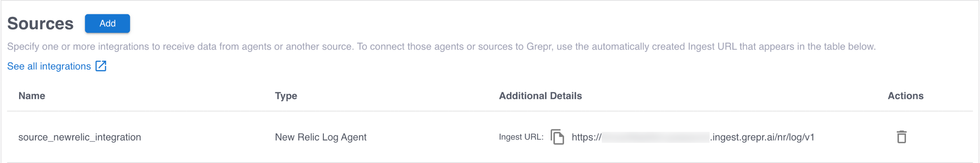Click the Name column header
Screen dimensions: 980x163
point(32,96)
